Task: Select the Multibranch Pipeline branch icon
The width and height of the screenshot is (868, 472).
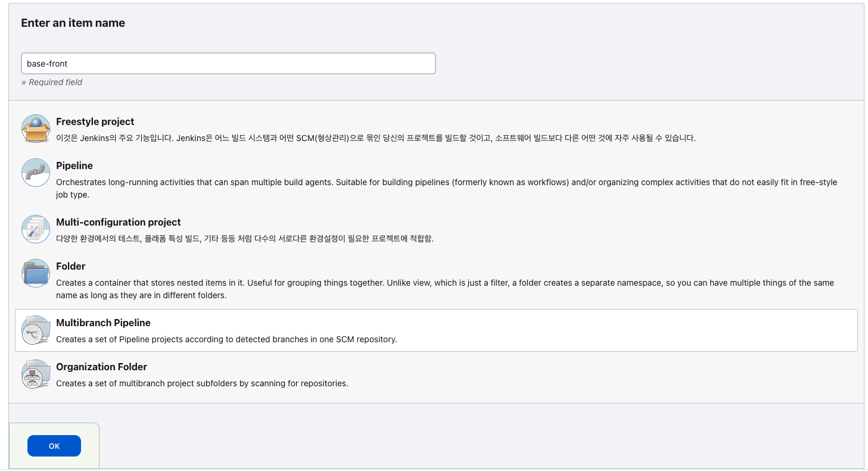Action: [36, 330]
